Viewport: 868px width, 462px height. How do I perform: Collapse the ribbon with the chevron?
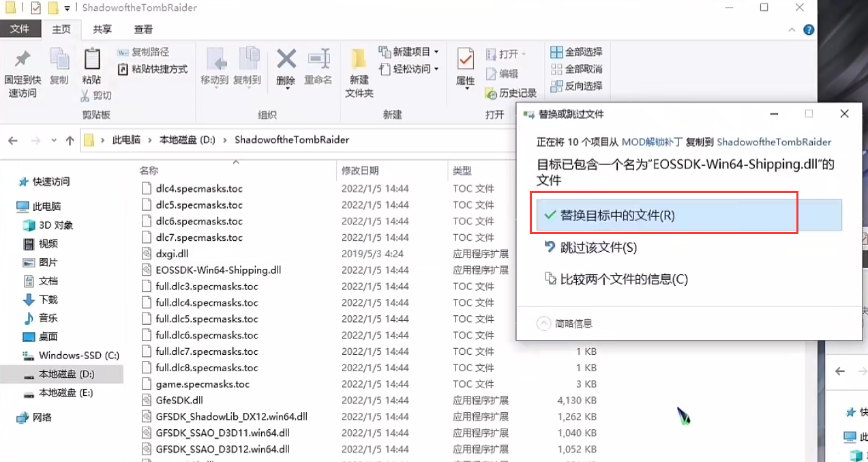792,30
